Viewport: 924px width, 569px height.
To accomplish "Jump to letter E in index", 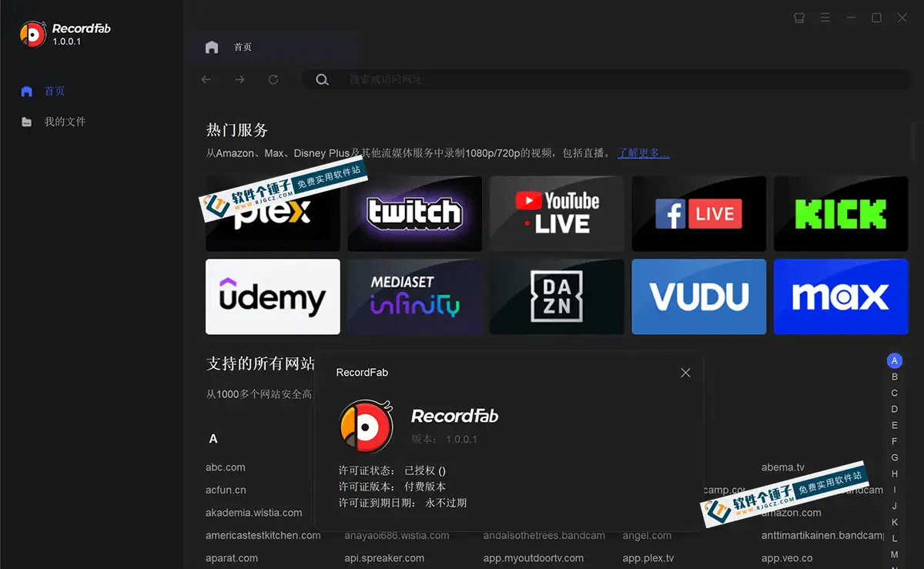I will coord(894,425).
